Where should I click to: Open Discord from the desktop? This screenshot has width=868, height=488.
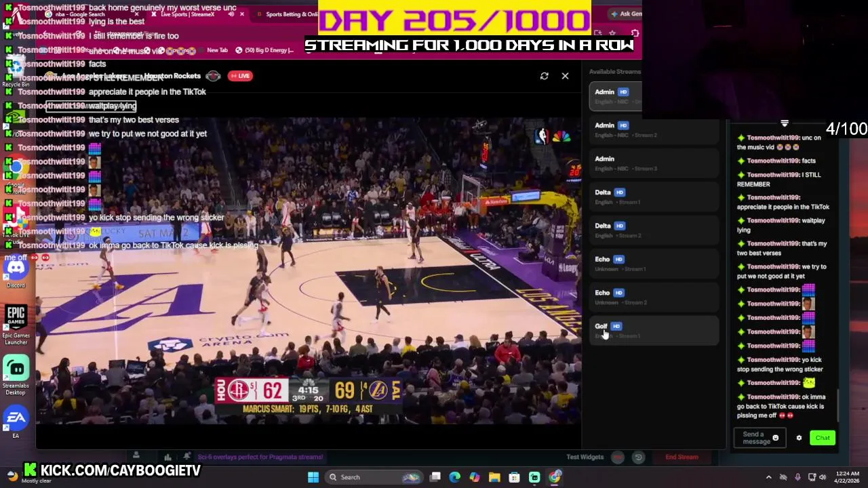(x=16, y=271)
